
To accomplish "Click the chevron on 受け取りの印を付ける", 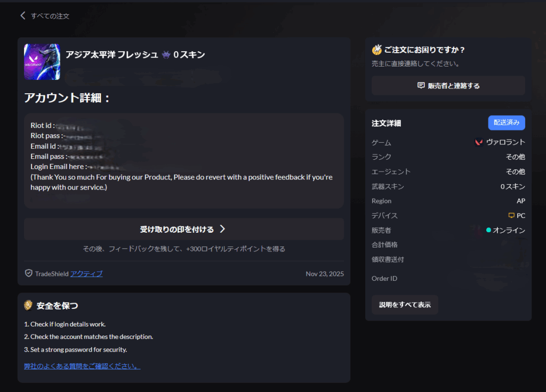I will pos(222,229).
